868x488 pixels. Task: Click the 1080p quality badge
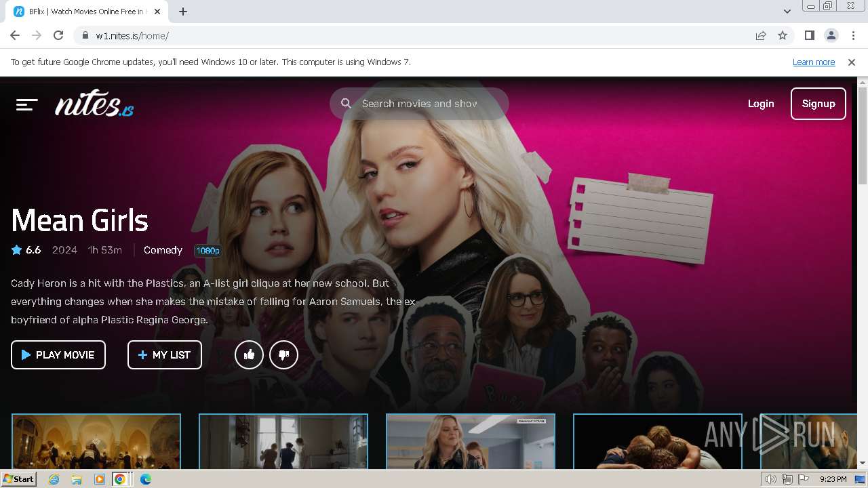pyautogui.click(x=208, y=251)
